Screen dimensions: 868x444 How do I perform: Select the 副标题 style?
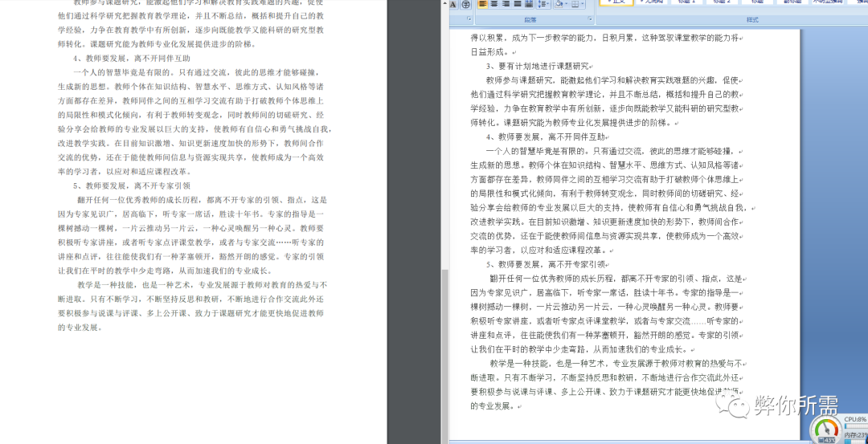[x=792, y=2]
